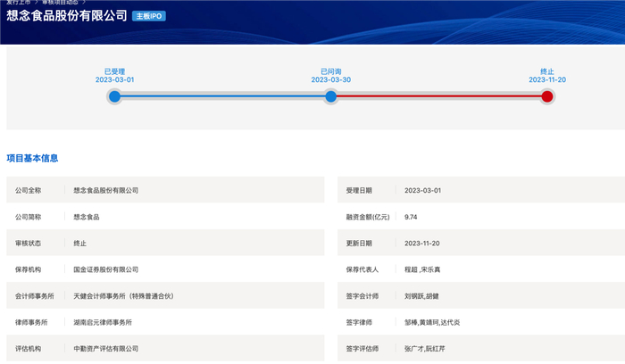
Task: Click the 受理日期 label cell
Action: point(359,190)
